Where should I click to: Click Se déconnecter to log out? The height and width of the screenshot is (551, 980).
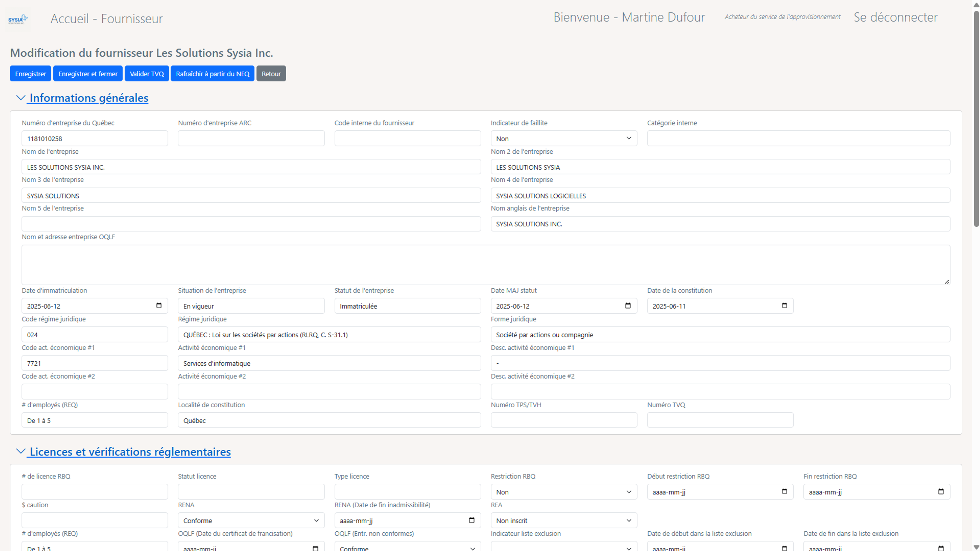895,17
